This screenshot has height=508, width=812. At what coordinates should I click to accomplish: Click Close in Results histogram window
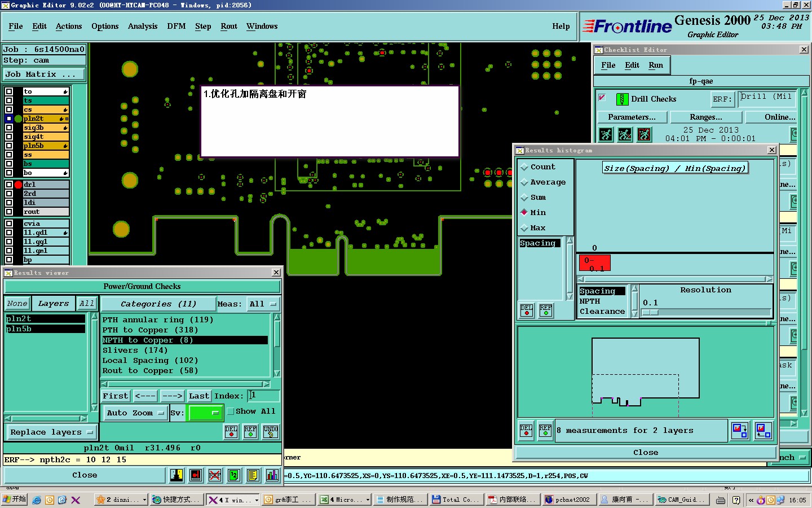point(646,453)
